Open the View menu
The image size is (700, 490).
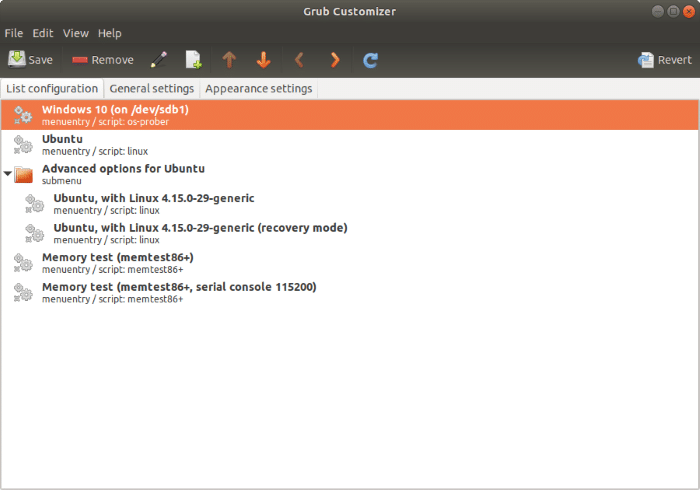tap(75, 33)
